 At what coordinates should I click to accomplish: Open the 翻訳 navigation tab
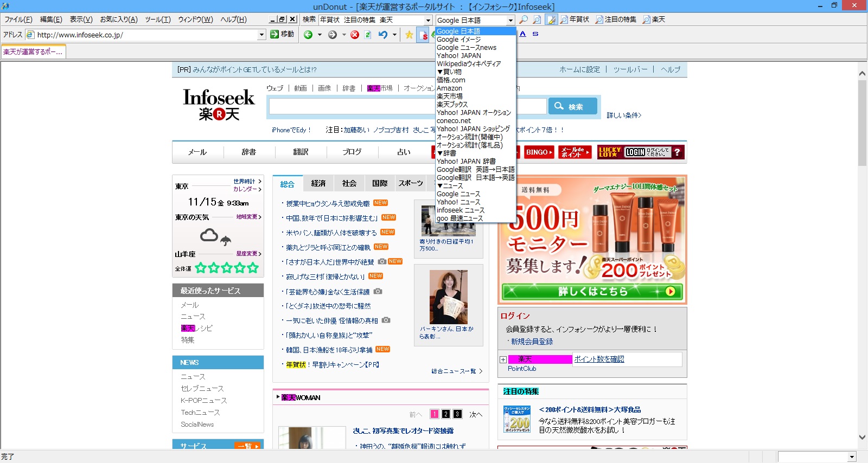click(301, 152)
